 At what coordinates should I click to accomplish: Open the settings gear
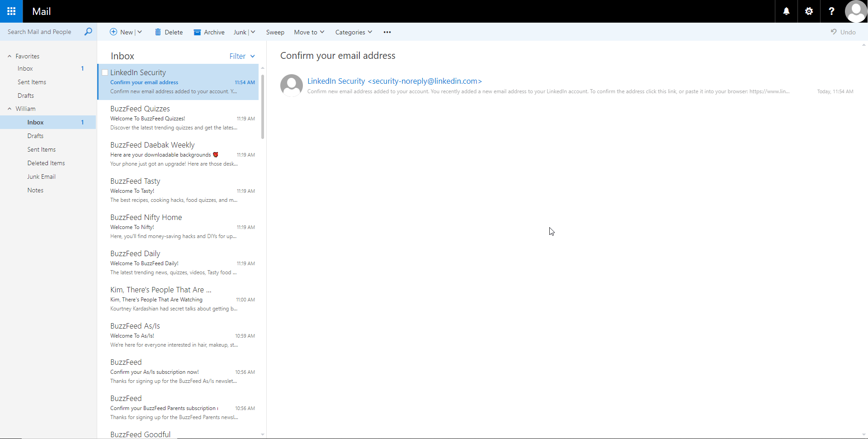(x=809, y=11)
